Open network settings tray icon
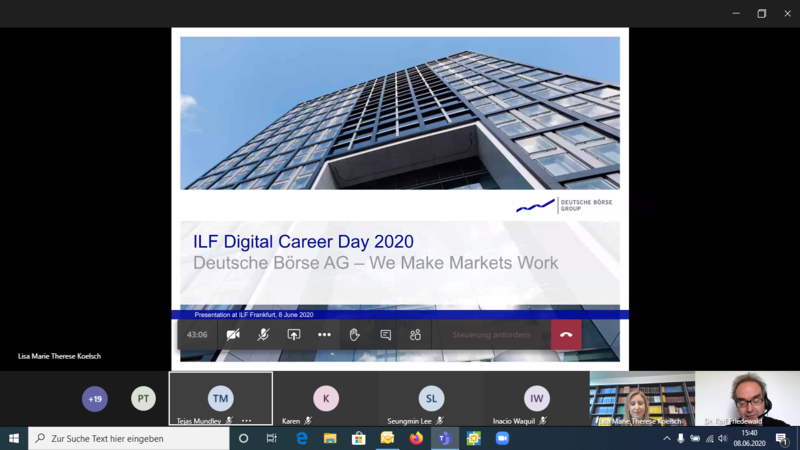Image resolution: width=800 pixels, height=450 pixels. coord(709,438)
